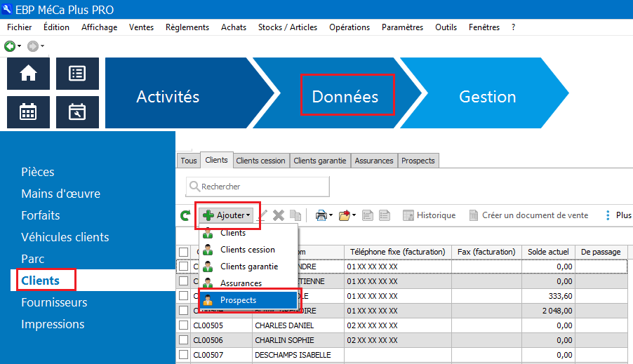The height and width of the screenshot is (364, 633).
Task: Expand the folder export dropdown arrow
Action: pyautogui.click(x=354, y=216)
